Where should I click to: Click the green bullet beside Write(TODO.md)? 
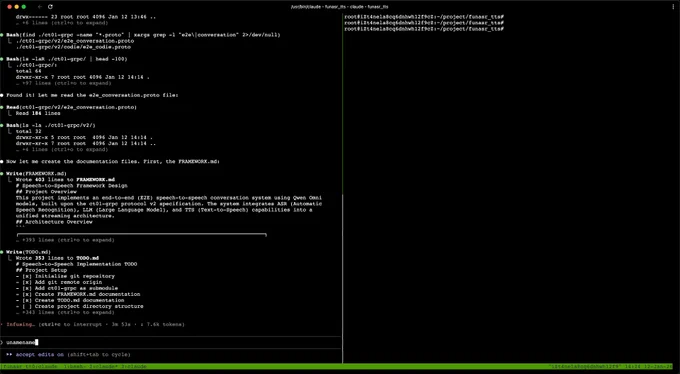(x=2, y=252)
